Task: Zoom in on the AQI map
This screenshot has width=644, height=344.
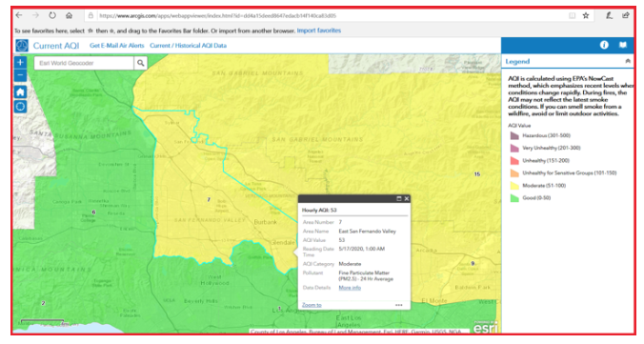Action: click(x=20, y=63)
